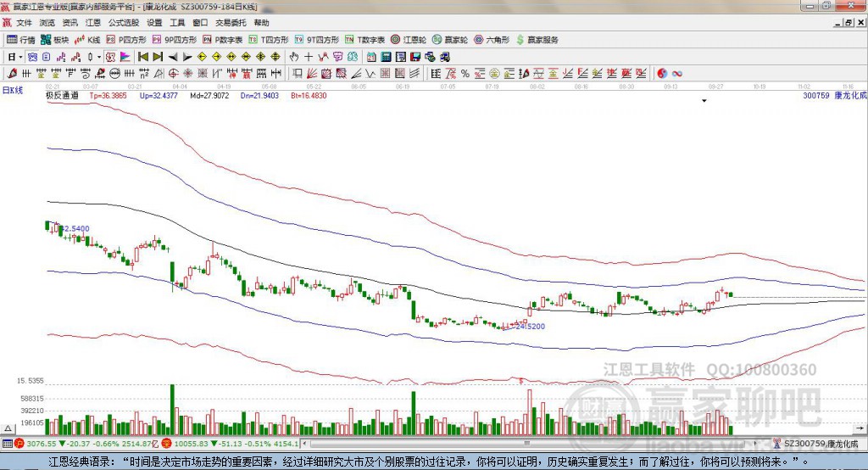The height and width of the screenshot is (470, 868).
Task: Jump to first bar with skip-to-start icon
Action: tap(142, 57)
